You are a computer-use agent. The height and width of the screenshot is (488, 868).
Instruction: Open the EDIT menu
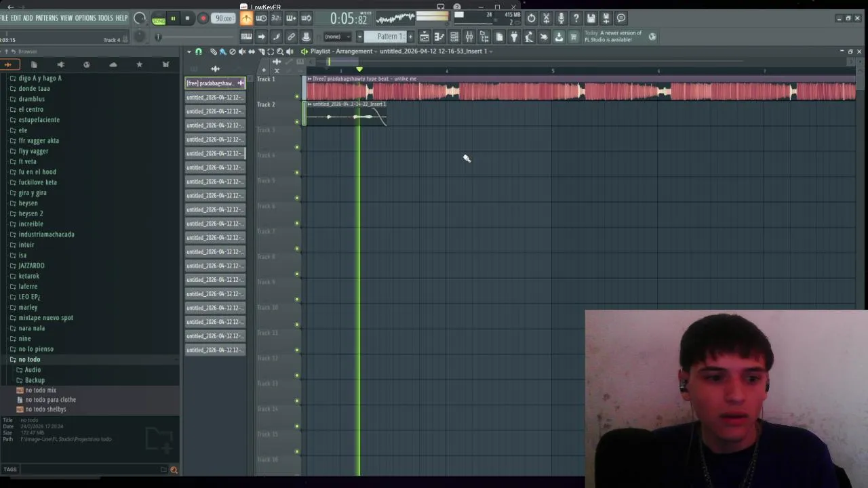[16, 18]
